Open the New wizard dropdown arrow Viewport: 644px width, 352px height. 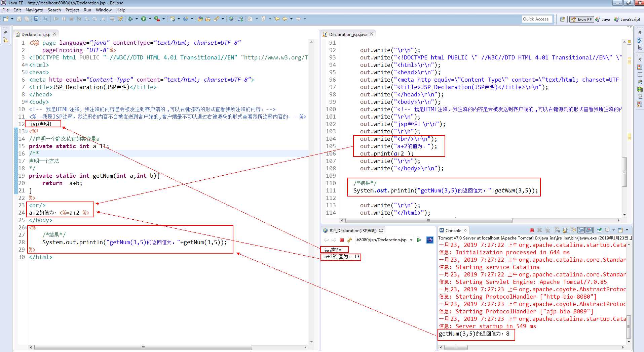[12, 19]
